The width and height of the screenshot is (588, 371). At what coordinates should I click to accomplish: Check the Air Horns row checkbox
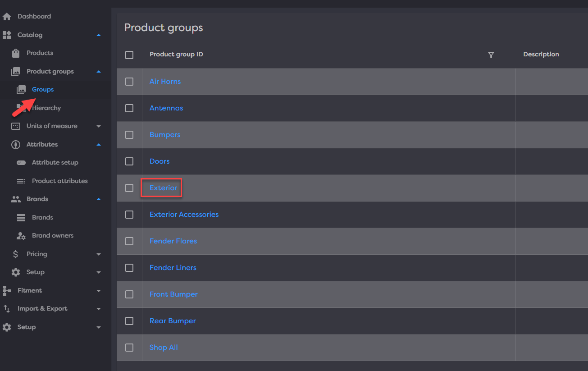[x=129, y=82]
